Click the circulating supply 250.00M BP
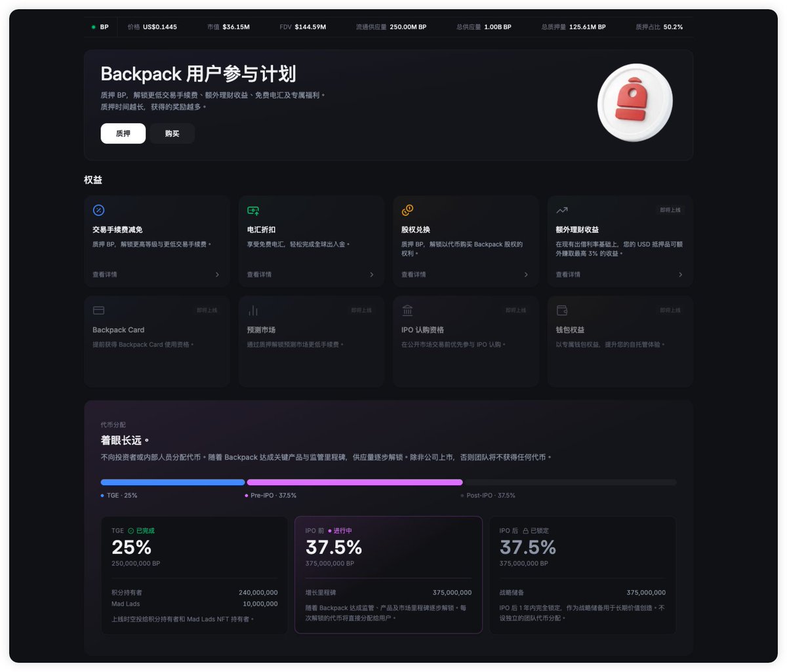 coord(408,27)
